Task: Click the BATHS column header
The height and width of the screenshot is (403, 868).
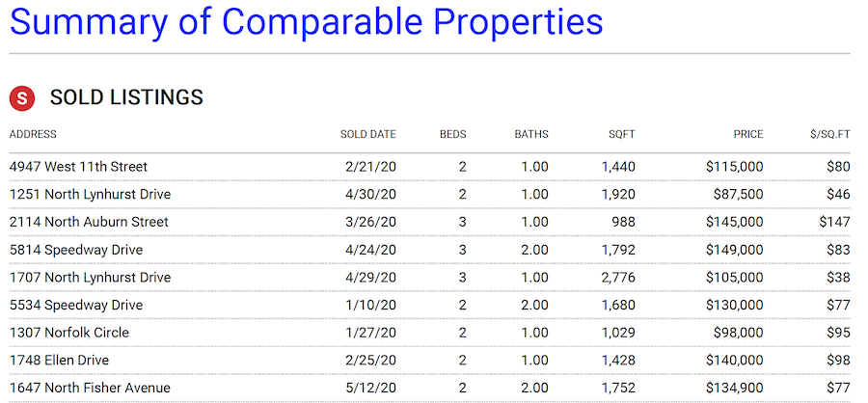Action: 531,134
